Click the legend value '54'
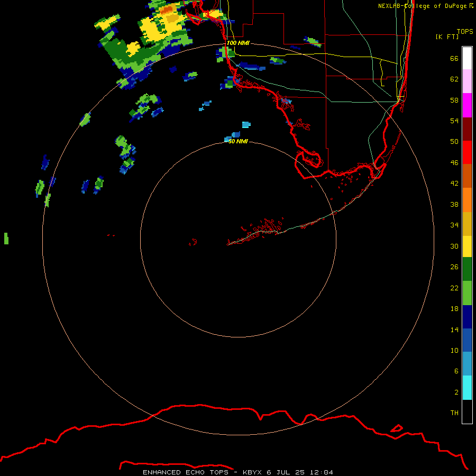The image size is (476, 476). 454,121
